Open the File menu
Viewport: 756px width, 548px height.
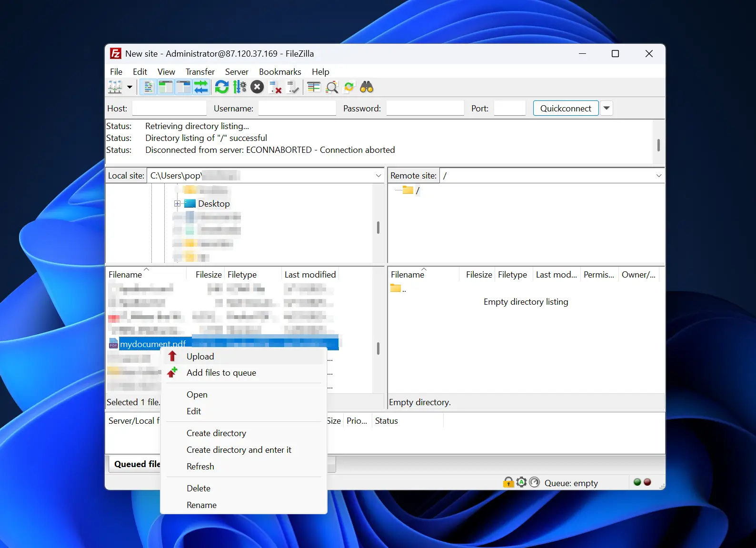click(116, 72)
